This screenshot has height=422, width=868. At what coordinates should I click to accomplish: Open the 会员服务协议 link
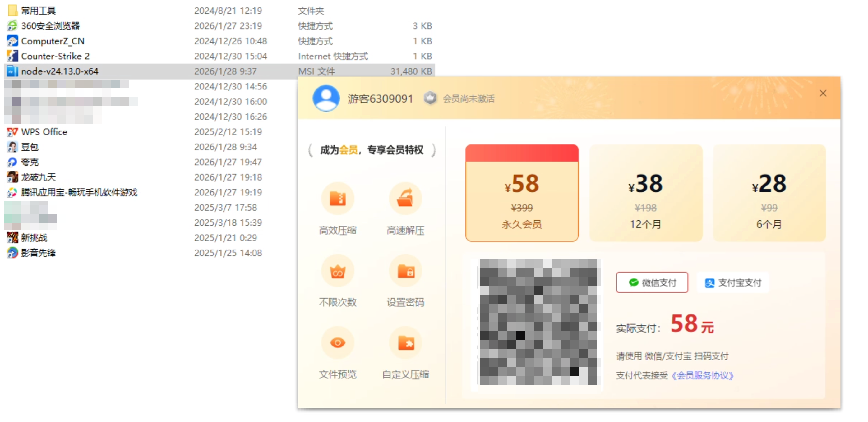(702, 375)
